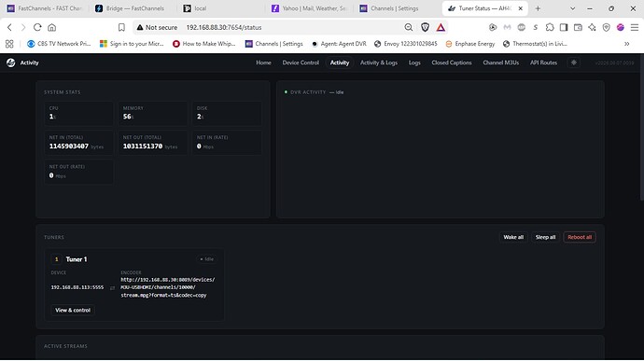Open the CBS TV Network bookmark
Image resolution: width=644 pixels, height=361 pixels.
[59, 44]
